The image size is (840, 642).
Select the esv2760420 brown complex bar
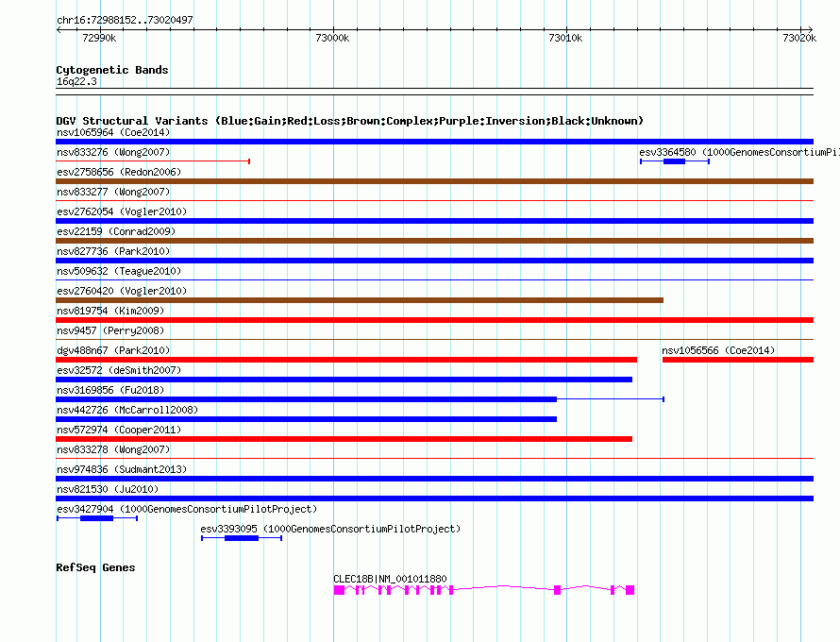360,300
